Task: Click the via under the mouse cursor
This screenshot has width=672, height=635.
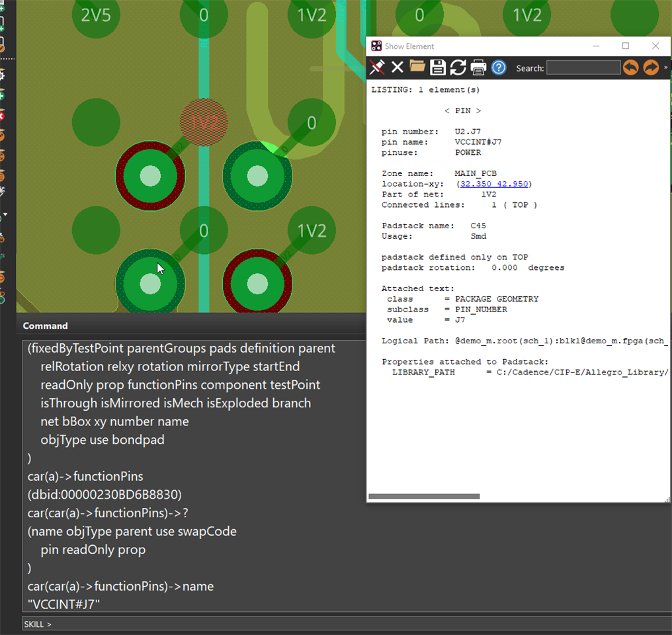Action: (x=150, y=282)
